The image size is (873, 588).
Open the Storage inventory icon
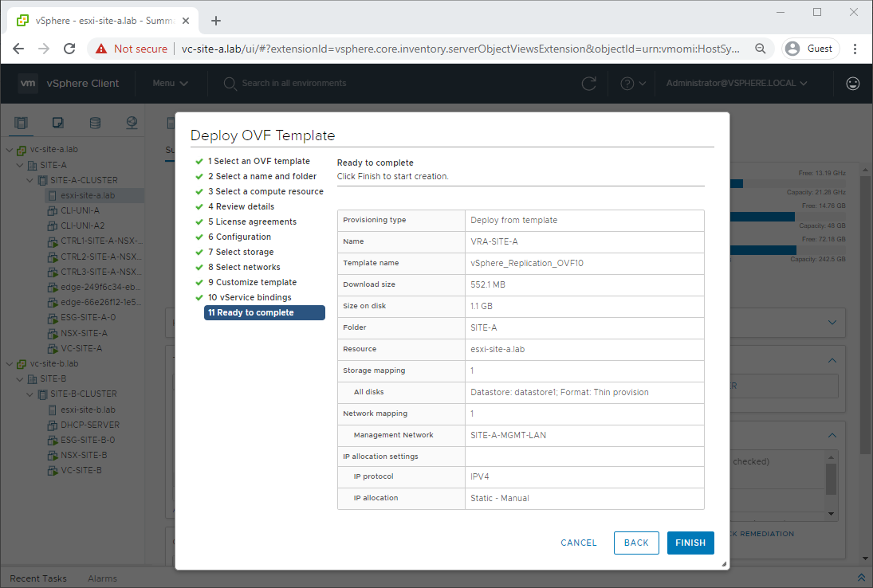[95, 123]
